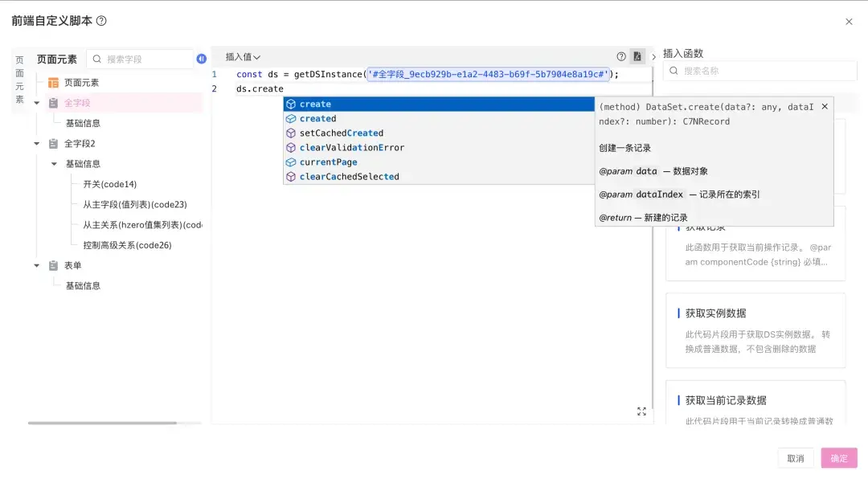Click the clipboard icon next to 全字段2
Screen dimensions: 868x479
[x=53, y=144]
